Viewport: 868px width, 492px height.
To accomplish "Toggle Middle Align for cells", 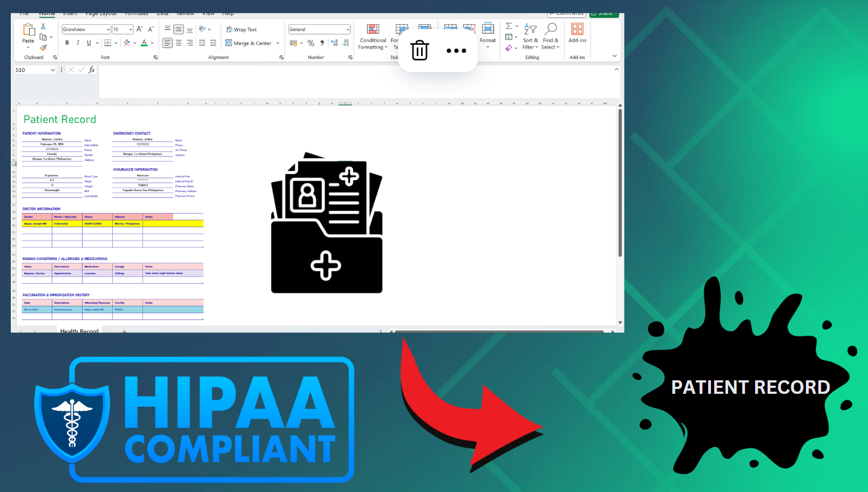I will (x=179, y=29).
